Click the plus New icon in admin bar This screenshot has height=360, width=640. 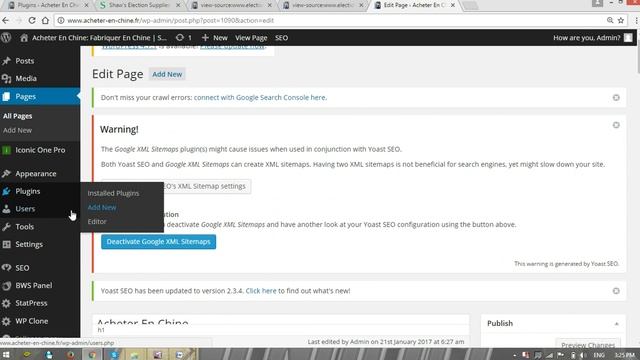click(x=205, y=38)
